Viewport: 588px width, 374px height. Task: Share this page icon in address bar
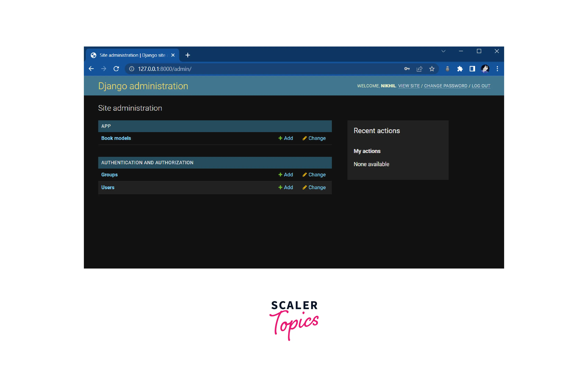(419, 69)
